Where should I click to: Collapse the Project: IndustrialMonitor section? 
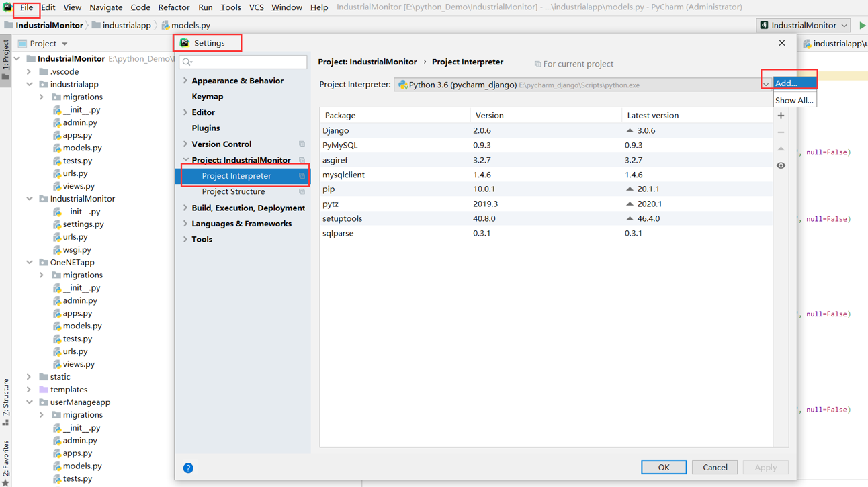click(185, 160)
